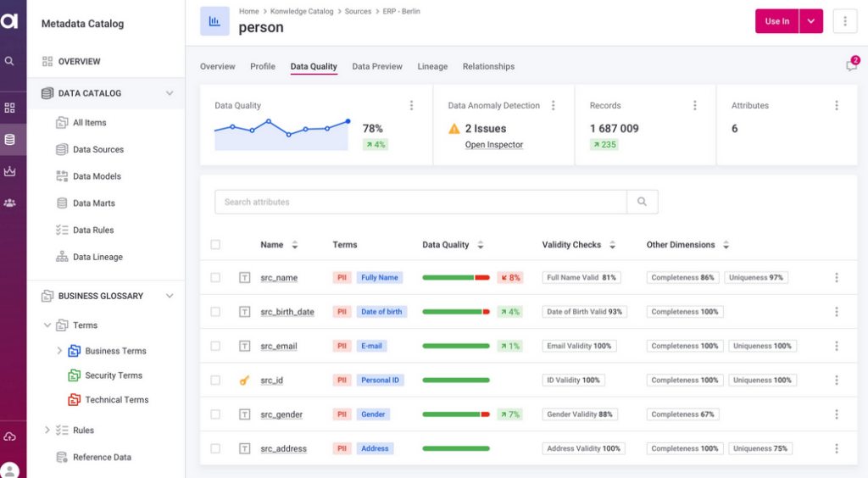868x478 pixels.
Task: Switch to the Relationships tab
Action: tap(488, 66)
